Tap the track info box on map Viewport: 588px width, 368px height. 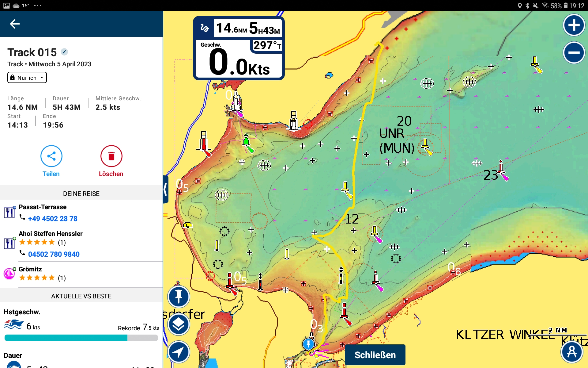click(239, 48)
